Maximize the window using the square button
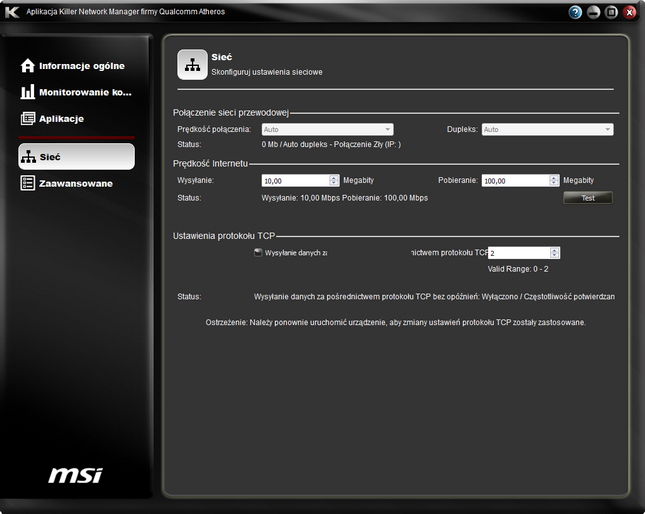 point(611,12)
